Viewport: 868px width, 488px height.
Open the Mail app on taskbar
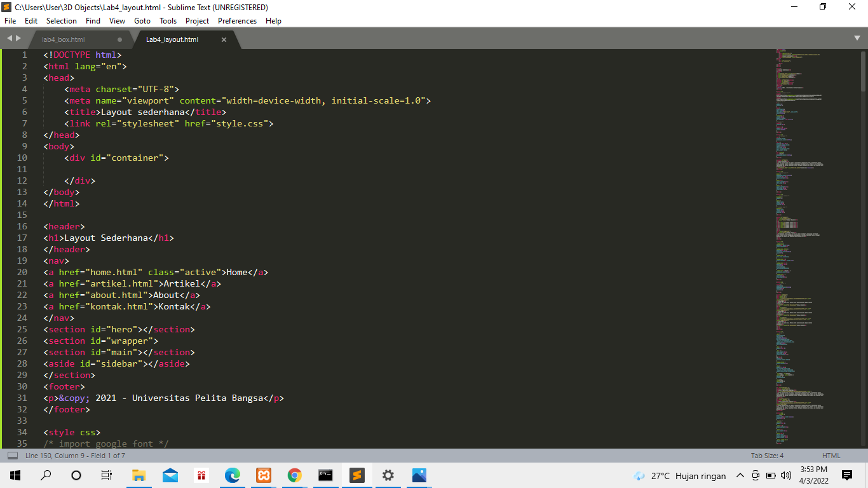[170, 475]
